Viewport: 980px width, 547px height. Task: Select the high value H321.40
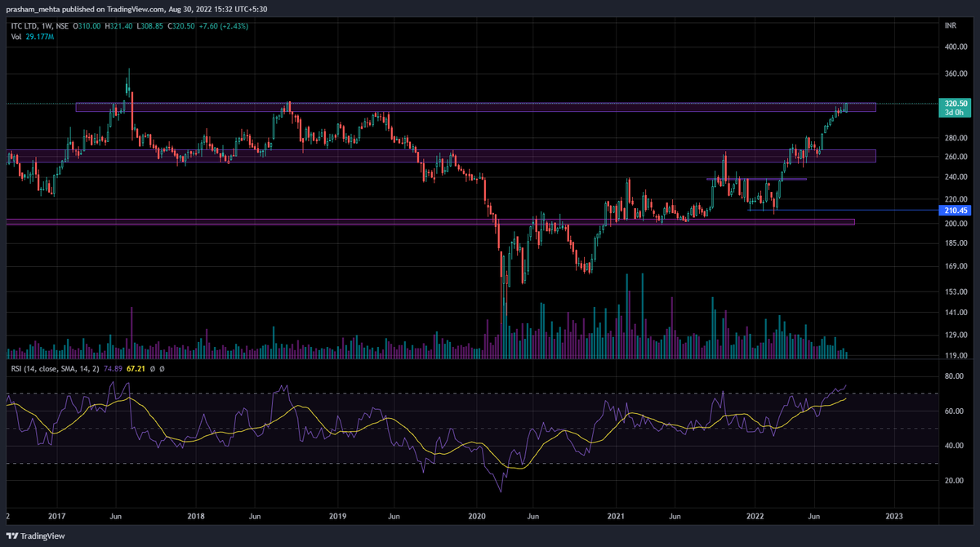(120, 25)
